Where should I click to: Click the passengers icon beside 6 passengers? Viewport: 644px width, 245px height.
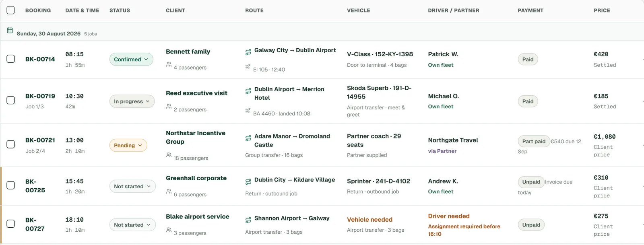click(x=169, y=191)
